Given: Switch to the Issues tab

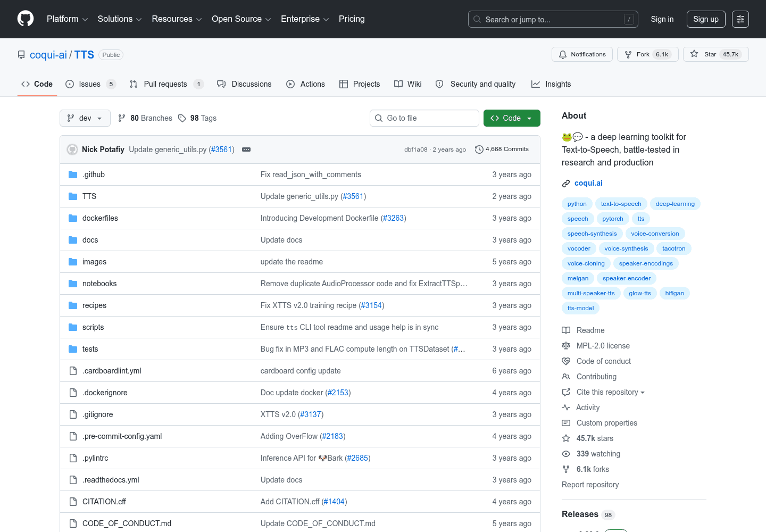Looking at the screenshot, I should click(x=90, y=84).
